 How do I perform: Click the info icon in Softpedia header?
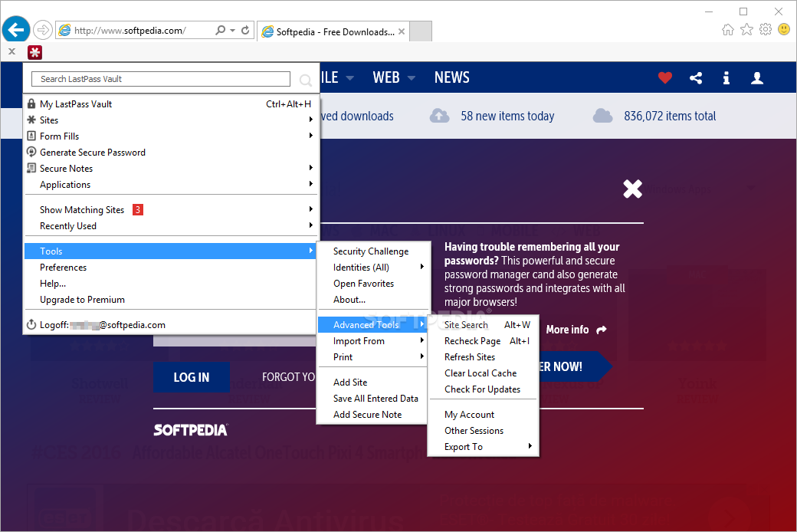(726, 78)
